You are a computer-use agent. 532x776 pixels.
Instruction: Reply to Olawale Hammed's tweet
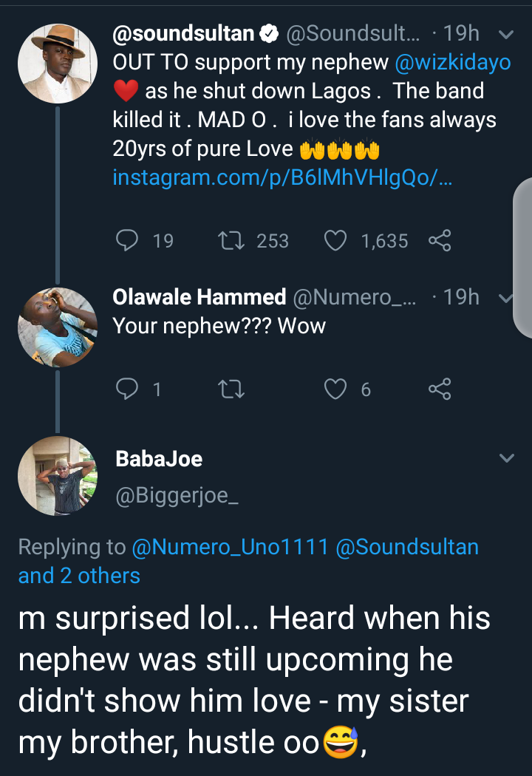click(129, 388)
